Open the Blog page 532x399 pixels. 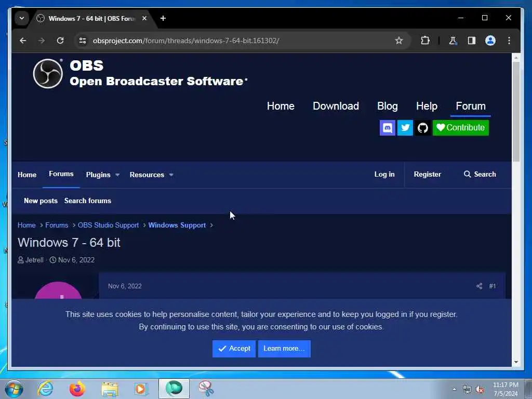pyautogui.click(x=387, y=106)
